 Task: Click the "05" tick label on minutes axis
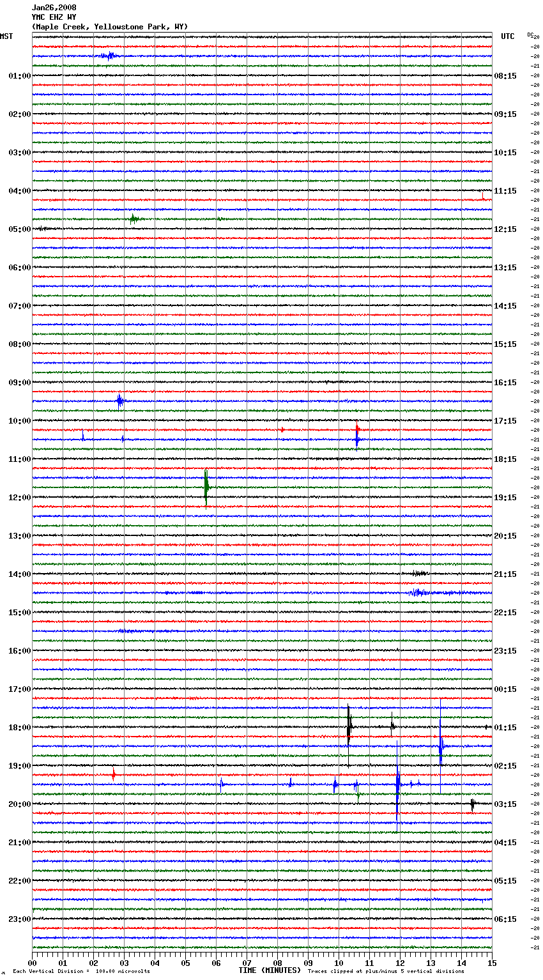coord(186,963)
